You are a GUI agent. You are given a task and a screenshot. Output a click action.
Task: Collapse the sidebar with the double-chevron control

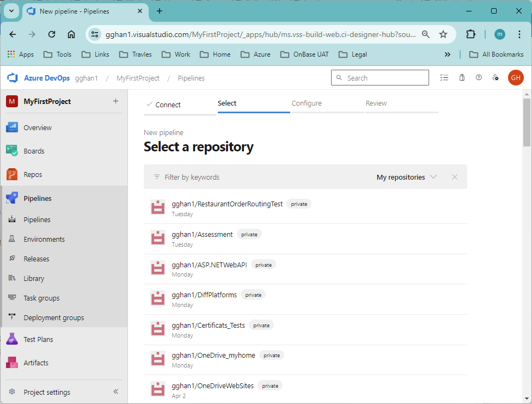(x=115, y=391)
